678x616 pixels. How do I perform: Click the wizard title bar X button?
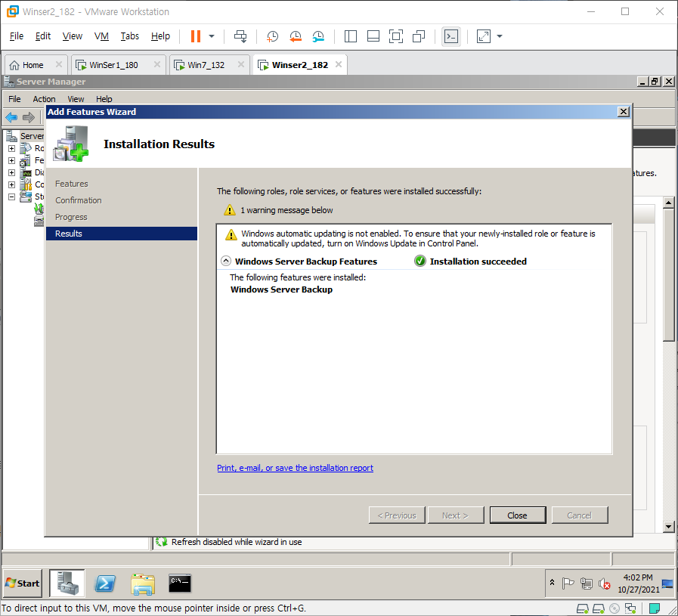pyautogui.click(x=623, y=112)
